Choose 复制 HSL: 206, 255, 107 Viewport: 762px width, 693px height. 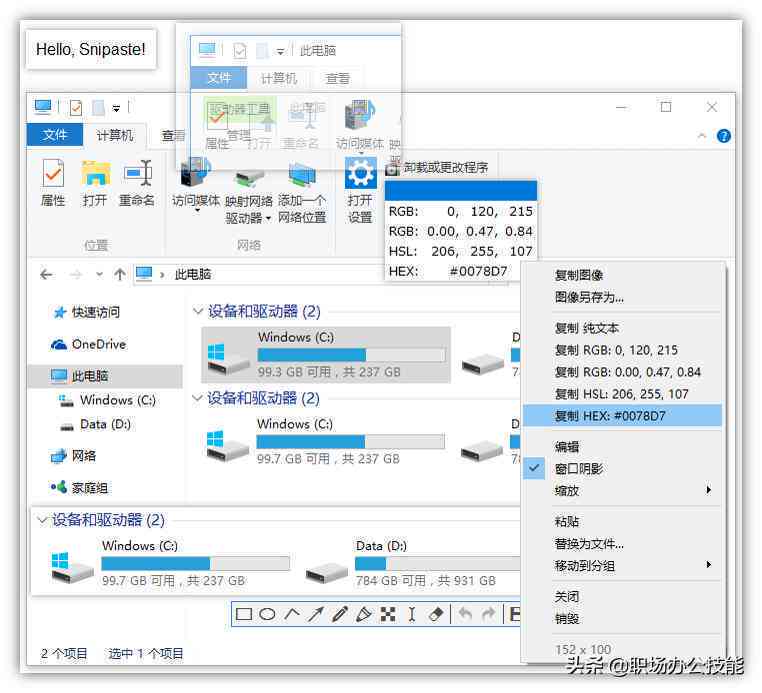click(x=622, y=394)
